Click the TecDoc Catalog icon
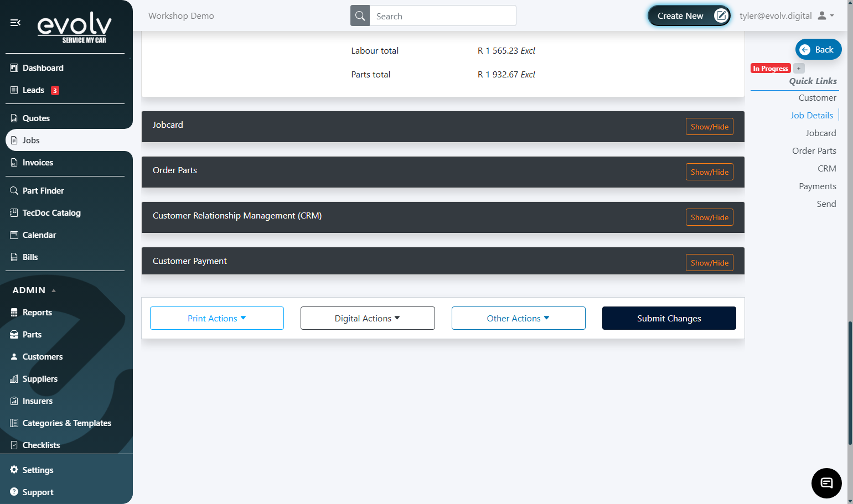Image resolution: width=853 pixels, height=504 pixels. click(14, 213)
